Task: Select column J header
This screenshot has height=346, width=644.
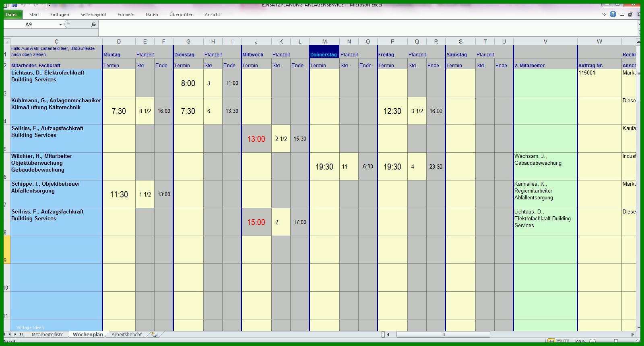Action: (256, 41)
